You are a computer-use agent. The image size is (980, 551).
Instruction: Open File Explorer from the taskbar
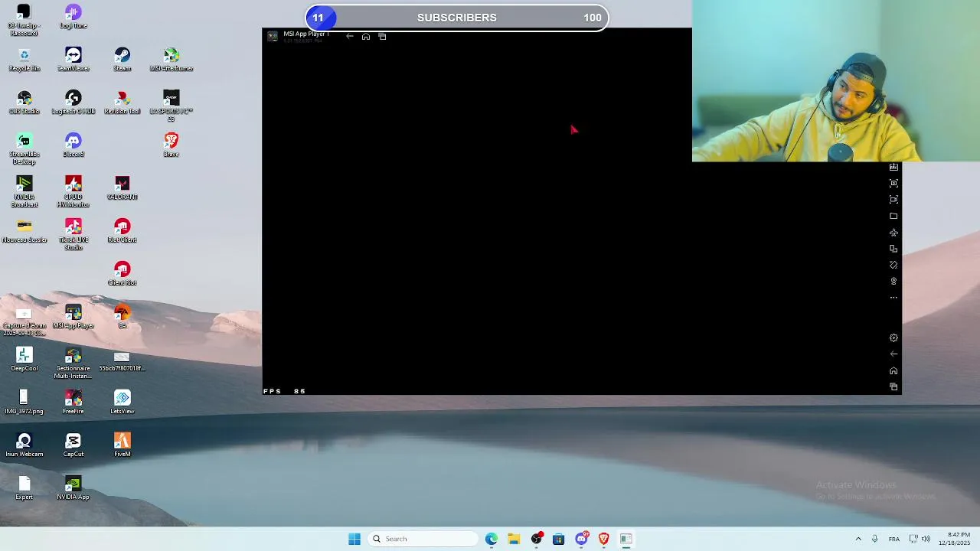tap(514, 539)
